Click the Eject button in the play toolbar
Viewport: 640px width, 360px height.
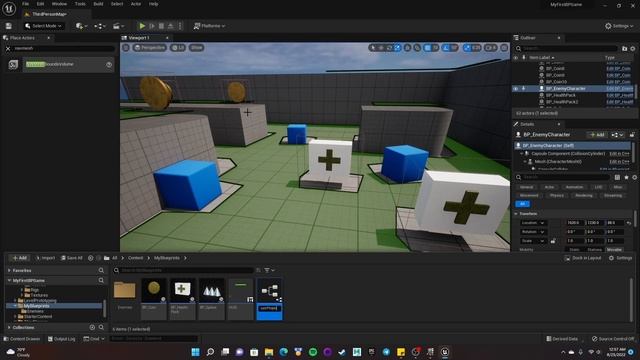click(171, 26)
